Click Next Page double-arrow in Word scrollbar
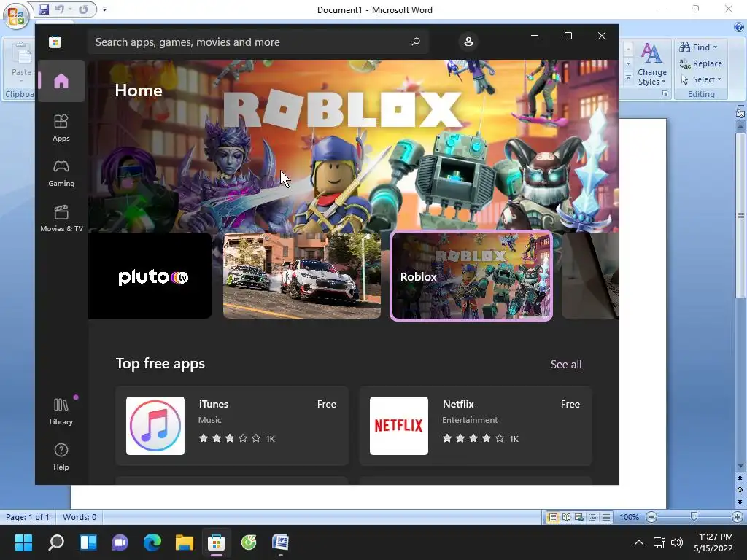 [740, 502]
